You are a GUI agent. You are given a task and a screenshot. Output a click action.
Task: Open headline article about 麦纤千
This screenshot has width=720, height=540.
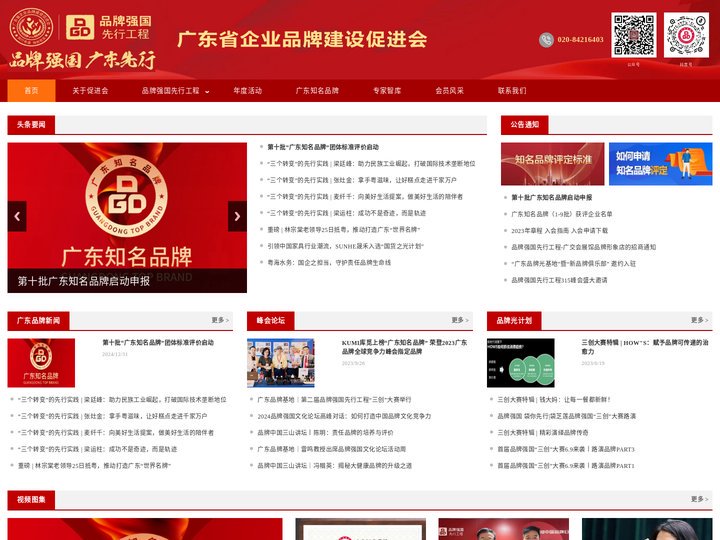pos(365,197)
